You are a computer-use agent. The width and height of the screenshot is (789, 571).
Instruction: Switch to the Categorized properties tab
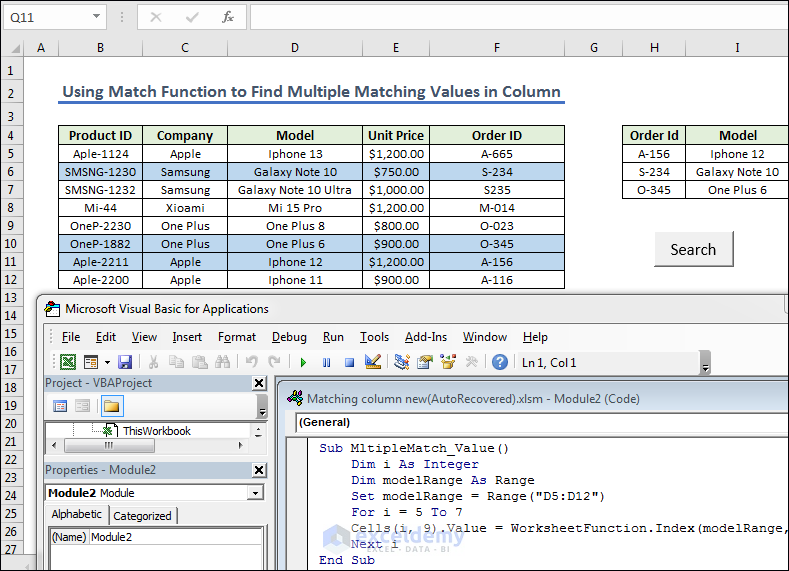(x=142, y=516)
